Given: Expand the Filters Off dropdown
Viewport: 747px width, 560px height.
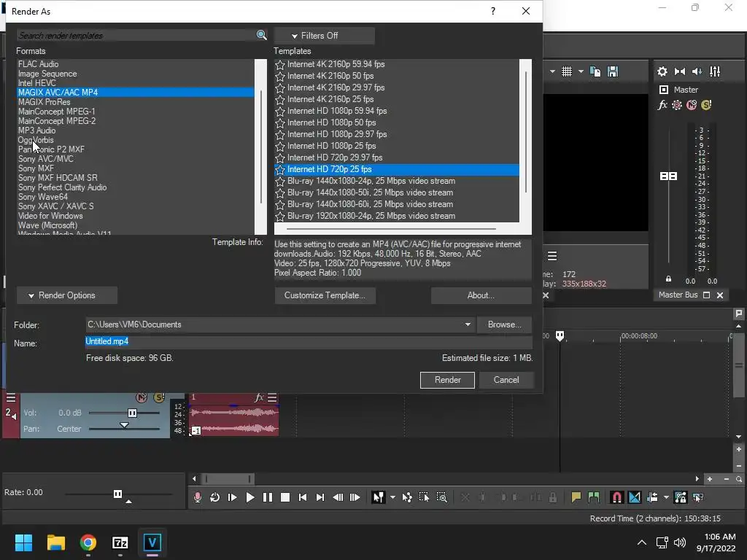Looking at the screenshot, I should [x=324, y=36].
